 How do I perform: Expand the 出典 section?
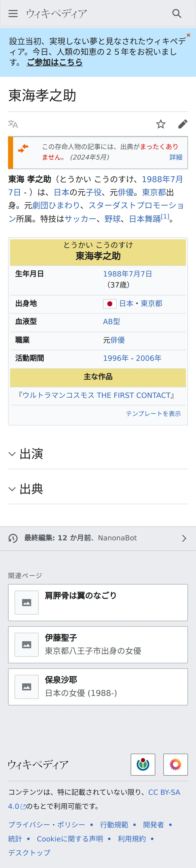[31, 489]
